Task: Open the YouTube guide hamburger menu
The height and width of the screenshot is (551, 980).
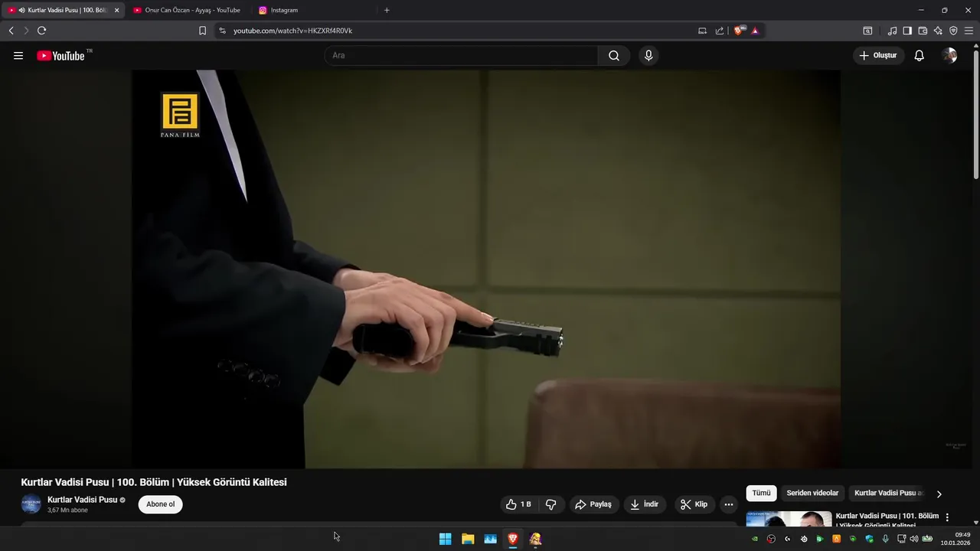Action: click(x=18, y=56)
